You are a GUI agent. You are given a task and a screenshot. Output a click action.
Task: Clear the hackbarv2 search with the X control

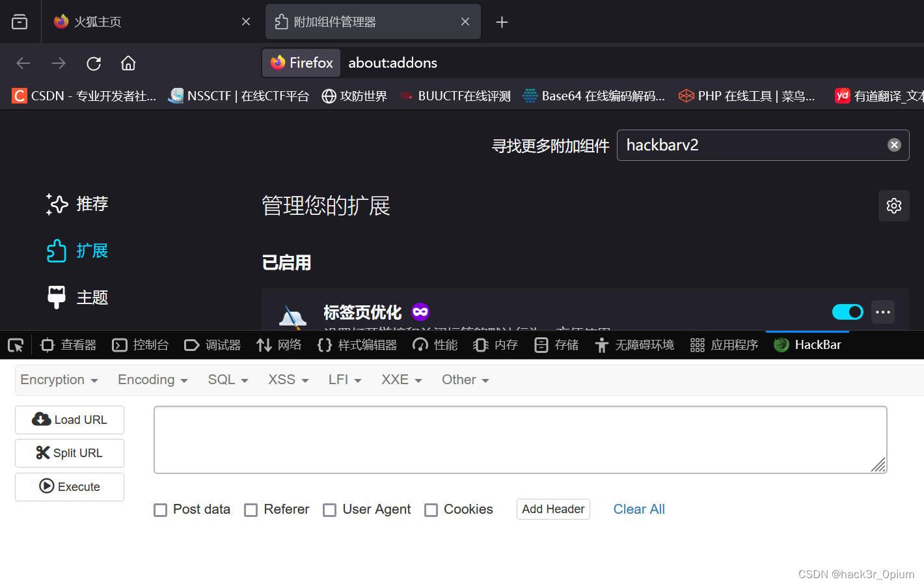pyautogui.click(x=894, y=145)
